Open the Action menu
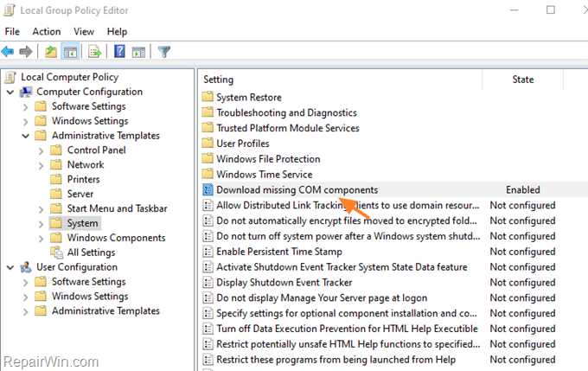 click(x=47, y=31)
